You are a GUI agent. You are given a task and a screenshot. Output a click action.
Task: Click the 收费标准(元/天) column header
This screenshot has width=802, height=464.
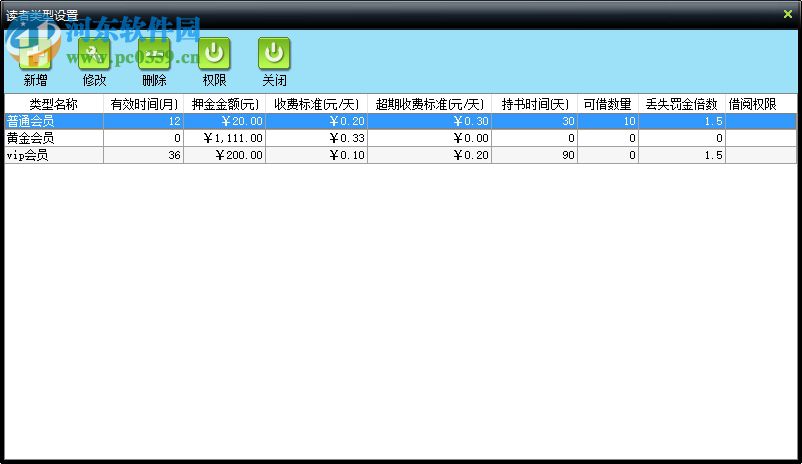317,104
